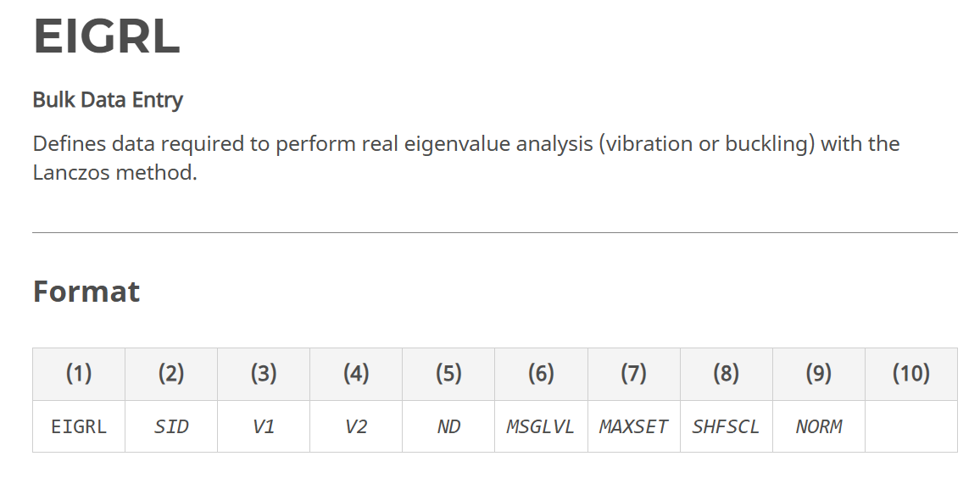
Task: Click the Lanczos method description paragraph
Action: tap(466, 158)
